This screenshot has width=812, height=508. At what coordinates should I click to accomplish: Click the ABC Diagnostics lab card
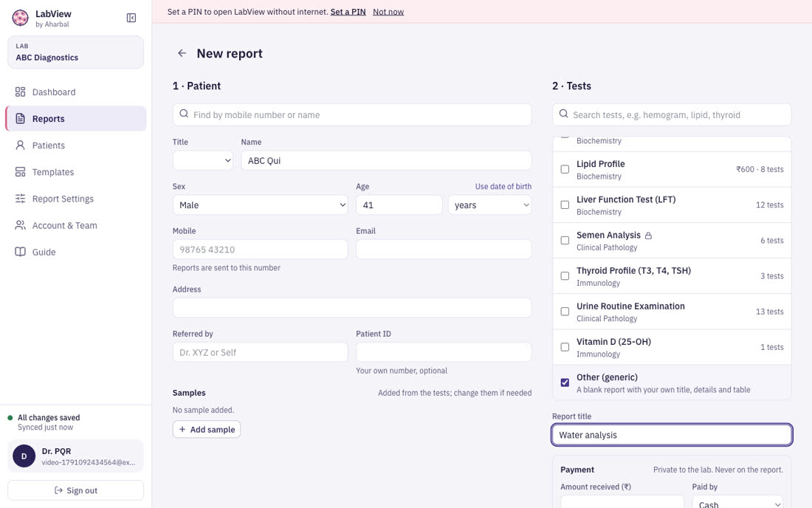click(75, 52)
